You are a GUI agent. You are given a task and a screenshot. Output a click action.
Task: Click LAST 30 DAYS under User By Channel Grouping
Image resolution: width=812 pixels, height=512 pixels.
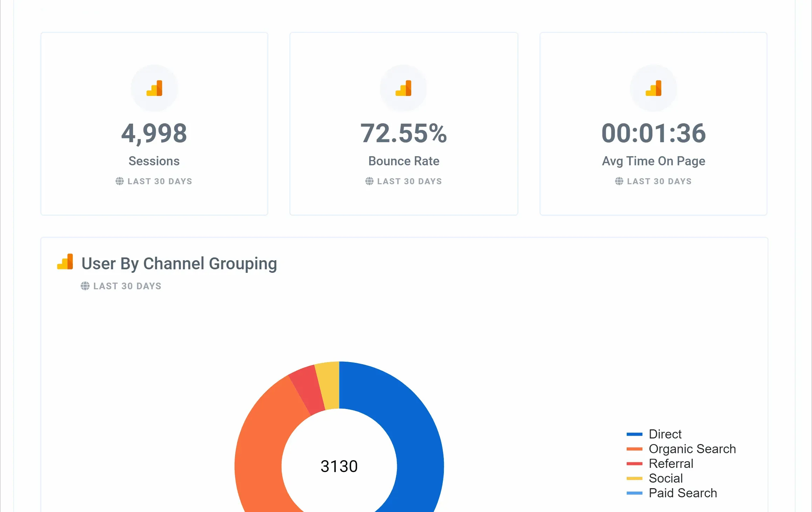pyautogui.click(x=128, y=286)
